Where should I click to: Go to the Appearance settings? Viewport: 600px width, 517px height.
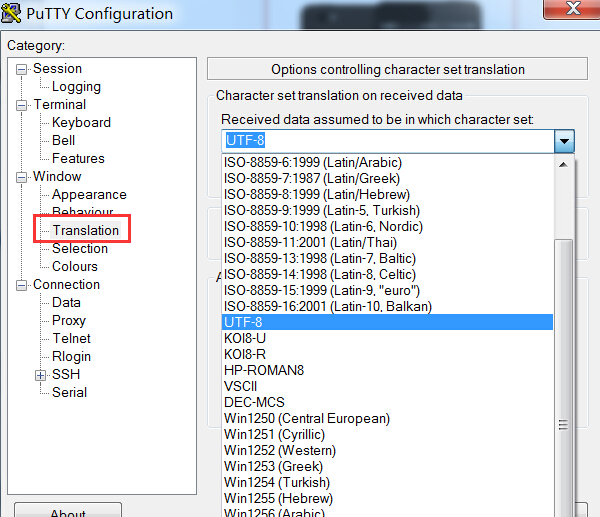pyautogui.click(x=89, y=195)
